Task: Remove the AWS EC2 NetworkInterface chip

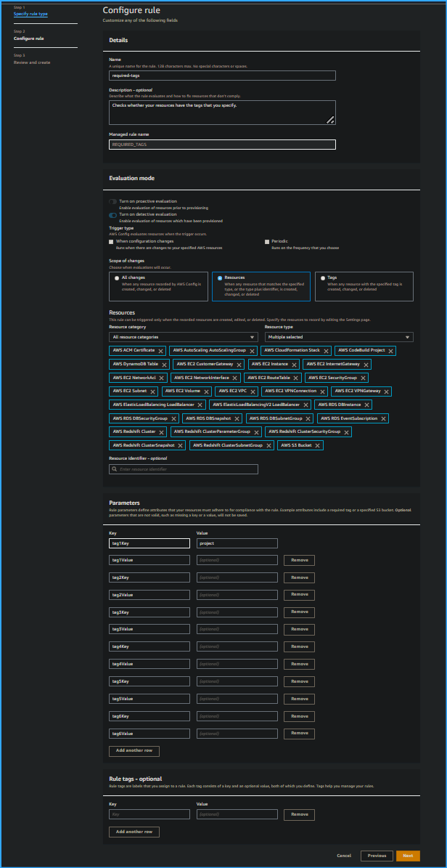Action: pyautogui.click(x=234, y=378)
